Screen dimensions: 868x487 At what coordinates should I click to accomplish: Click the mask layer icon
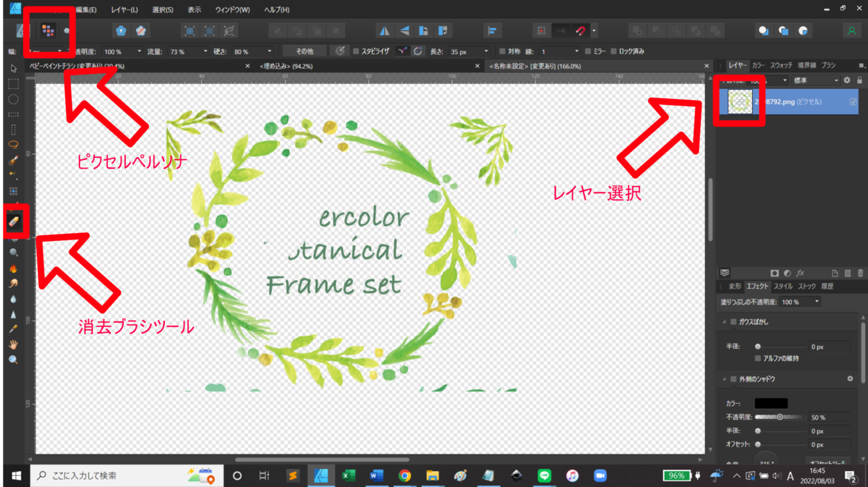[775, 273]
